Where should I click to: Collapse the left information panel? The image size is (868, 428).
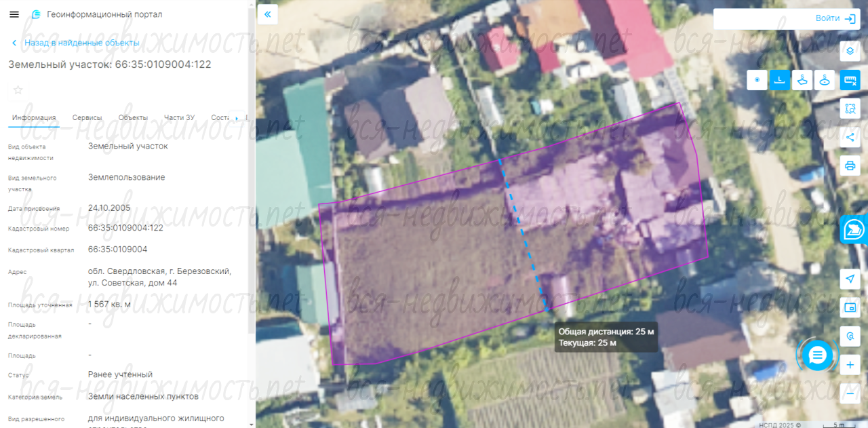(267, 14)
